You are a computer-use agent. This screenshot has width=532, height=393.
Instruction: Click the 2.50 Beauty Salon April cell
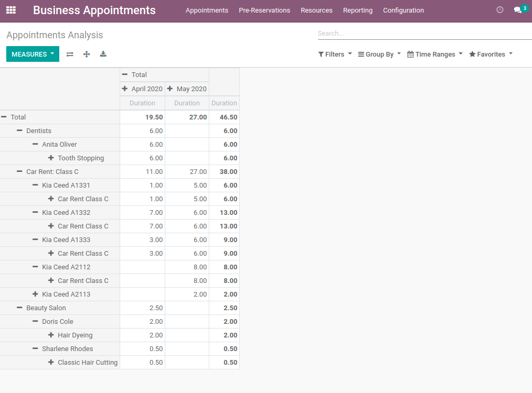click(143, 308)
